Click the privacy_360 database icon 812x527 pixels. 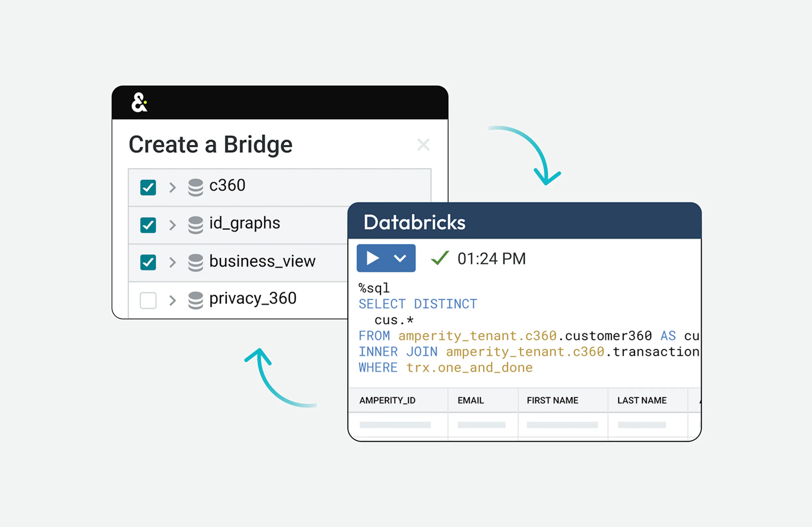pos(195,300)
